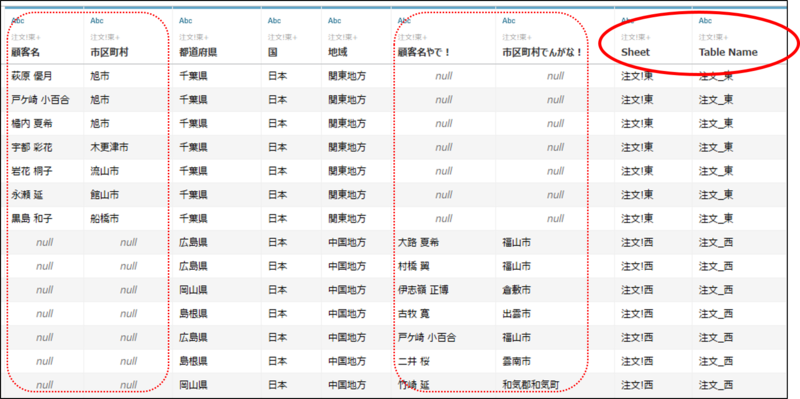Viewport: 800px width, 399px height.
Task: Click the cell 木更津市
Action: pos(109,147)
